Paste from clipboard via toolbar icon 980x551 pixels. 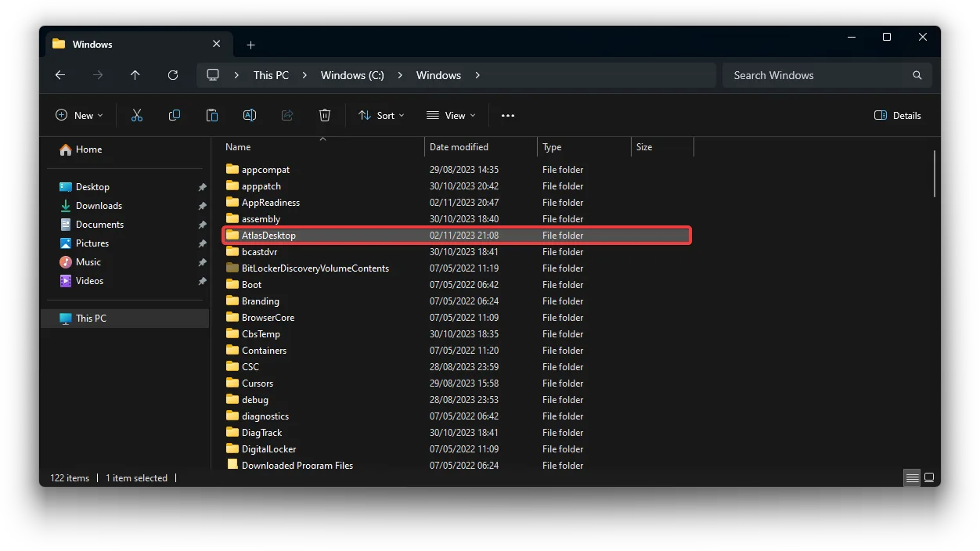pyautogui.click(x=212, y=114)
